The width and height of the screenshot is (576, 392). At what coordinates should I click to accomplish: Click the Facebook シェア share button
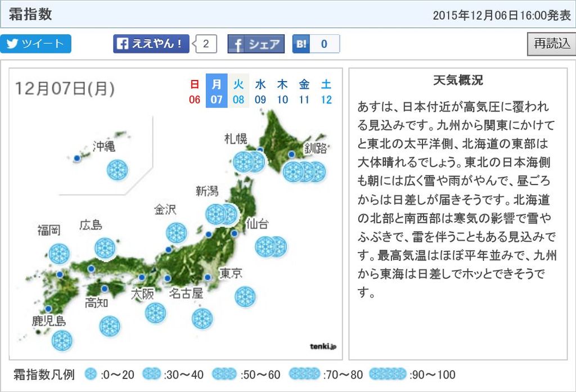[x=256, y=44]
